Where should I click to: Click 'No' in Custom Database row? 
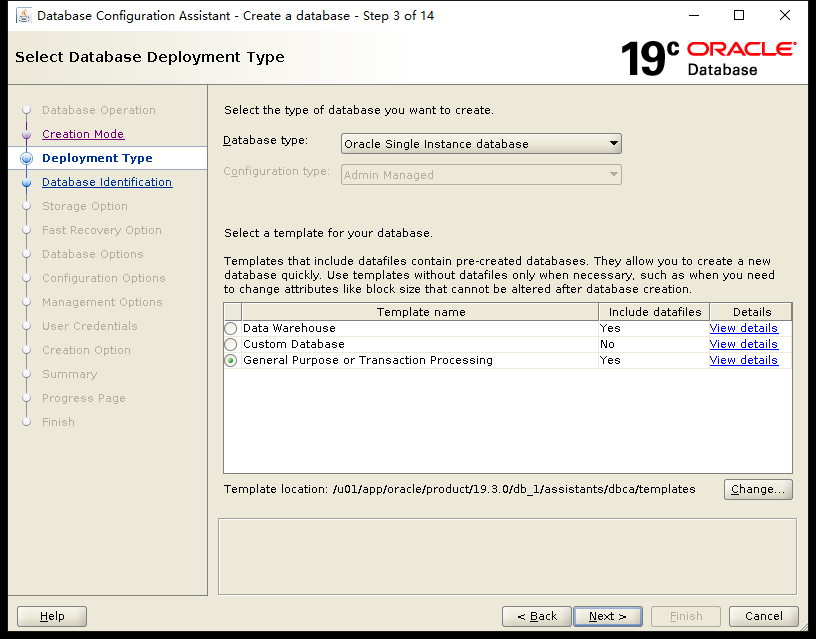click(607, 344)
